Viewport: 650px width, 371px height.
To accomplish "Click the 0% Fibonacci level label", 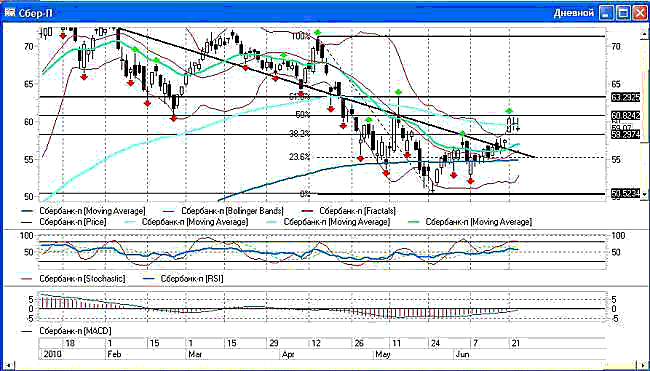I will pos(305,194).
